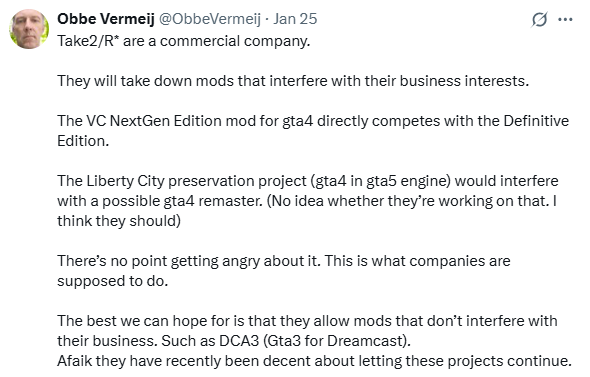Open the three-dot more options menu
Image resolution: width=590 pixels, height=377 pixels.
click(x=565, y=19)
